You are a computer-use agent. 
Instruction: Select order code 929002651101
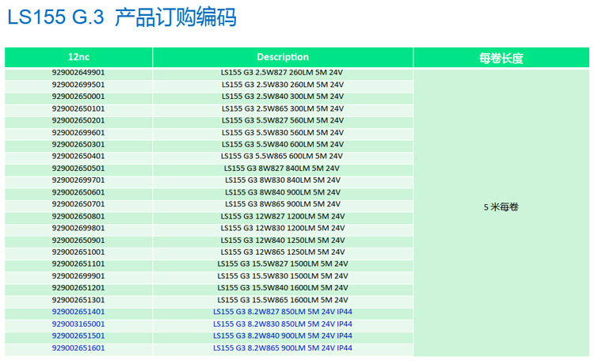click(78, 264)
